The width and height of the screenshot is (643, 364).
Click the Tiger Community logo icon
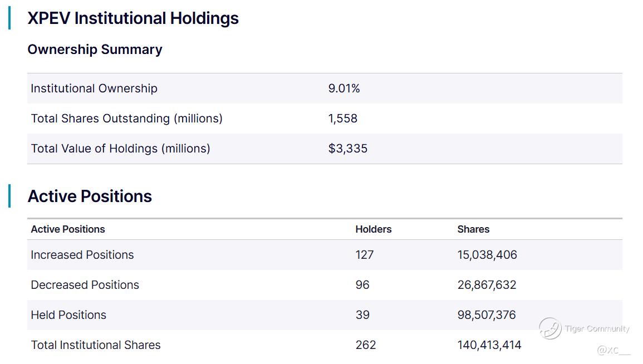coord(550,328)
